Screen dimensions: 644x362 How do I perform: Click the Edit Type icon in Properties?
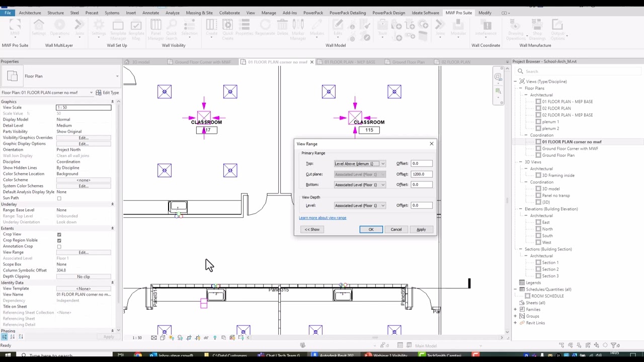(x=99, y=93)
